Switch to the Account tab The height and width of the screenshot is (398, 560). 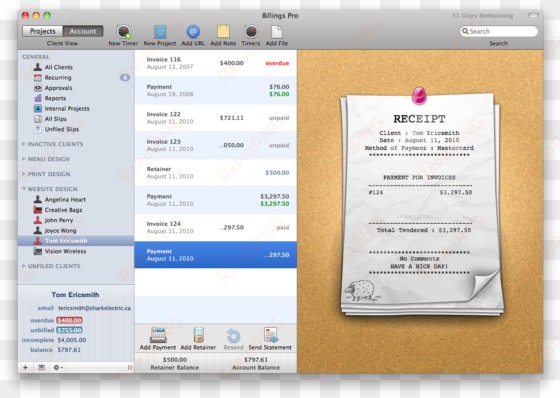83,31
